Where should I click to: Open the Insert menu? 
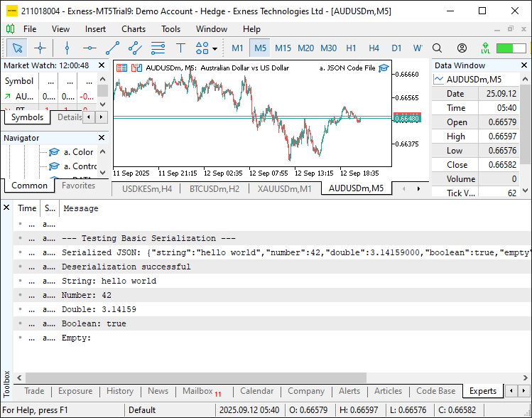click(95, 29)
